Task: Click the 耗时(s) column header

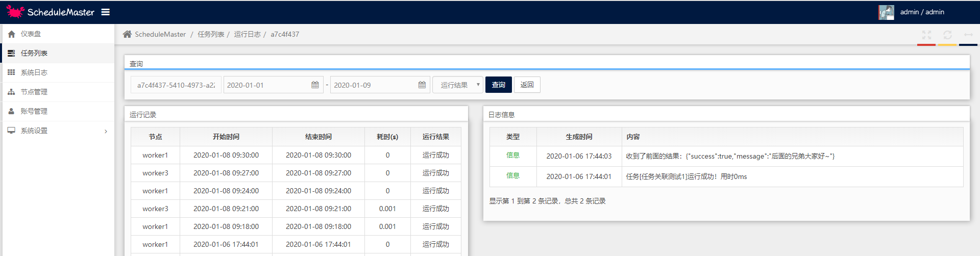Action: coord(387,137)
